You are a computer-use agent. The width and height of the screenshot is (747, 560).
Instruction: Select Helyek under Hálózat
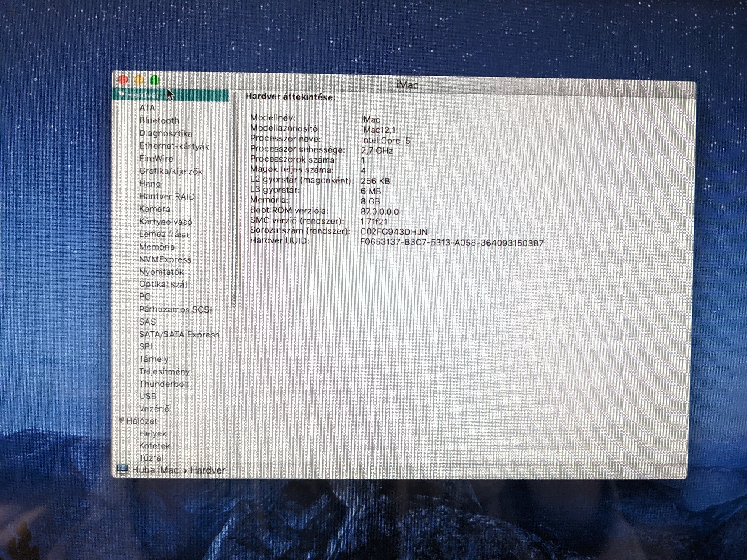point(153,433)
